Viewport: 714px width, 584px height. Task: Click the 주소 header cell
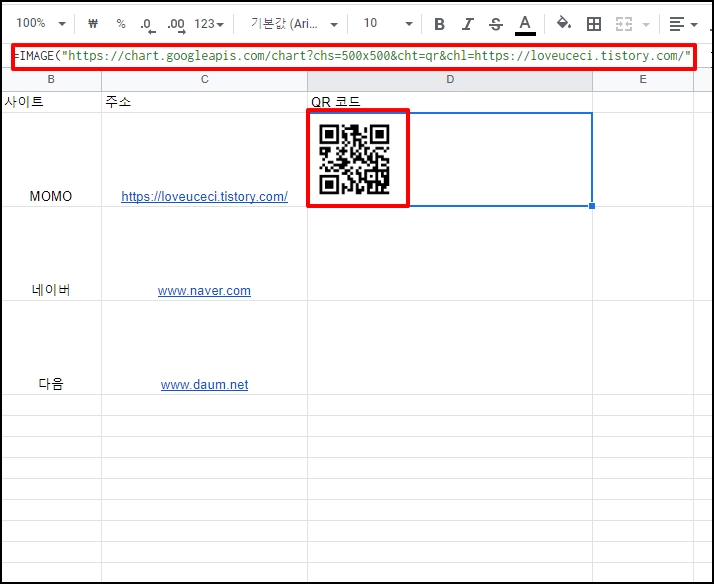(x=204, y=102)
